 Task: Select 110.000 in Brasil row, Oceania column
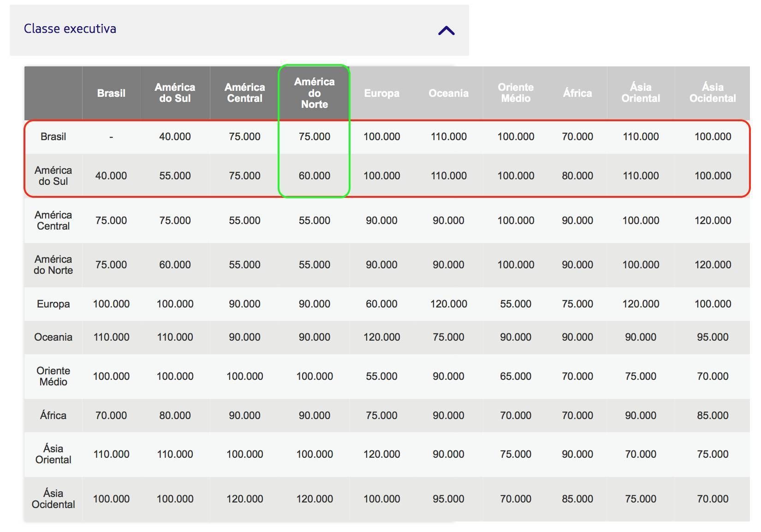coord(448,137)
